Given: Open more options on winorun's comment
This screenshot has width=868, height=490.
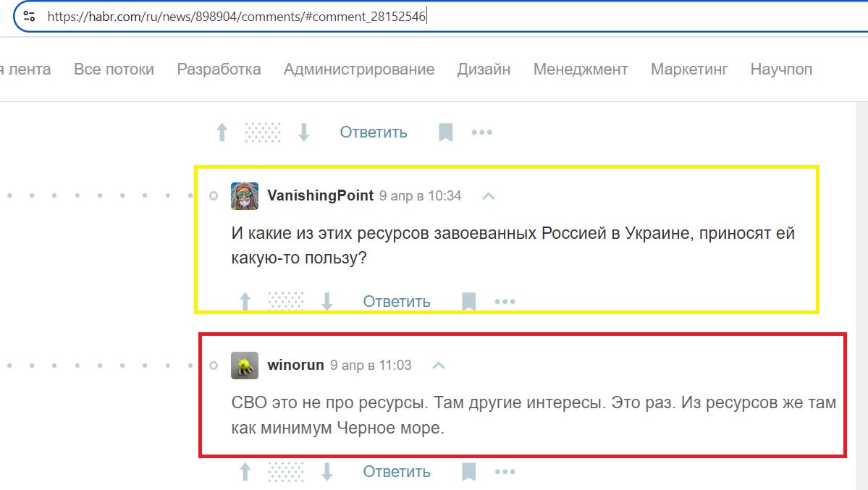Looking at the screenshot, I should pos(505,472).
